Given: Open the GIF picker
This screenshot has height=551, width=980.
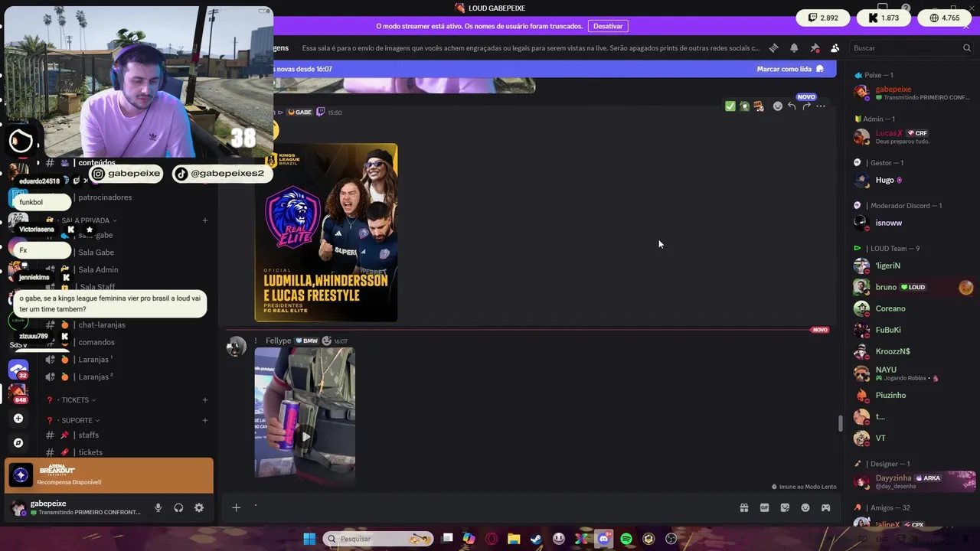Looking at the screenshot, I should point(764,507).
